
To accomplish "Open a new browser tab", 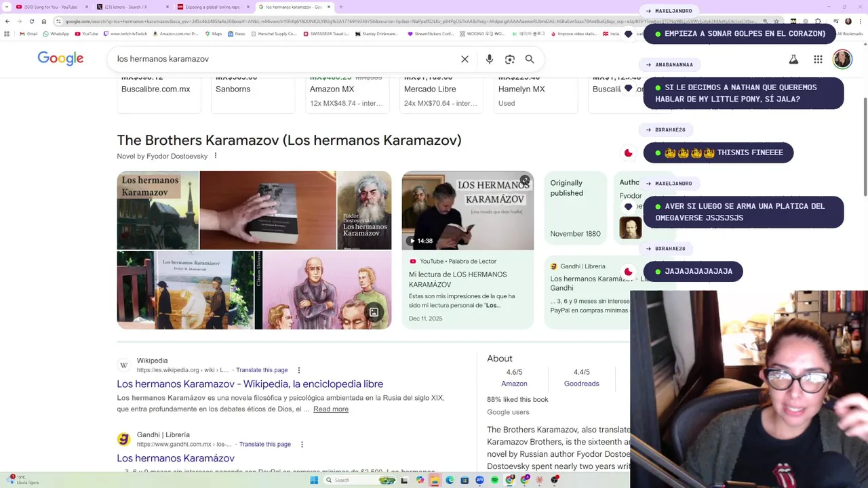I will [x=340, y=7].
